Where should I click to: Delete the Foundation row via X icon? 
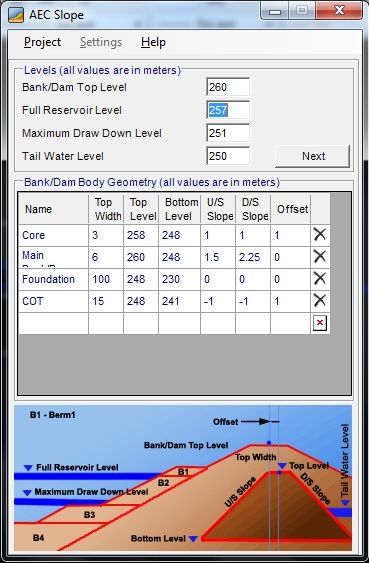click(319, 279)
